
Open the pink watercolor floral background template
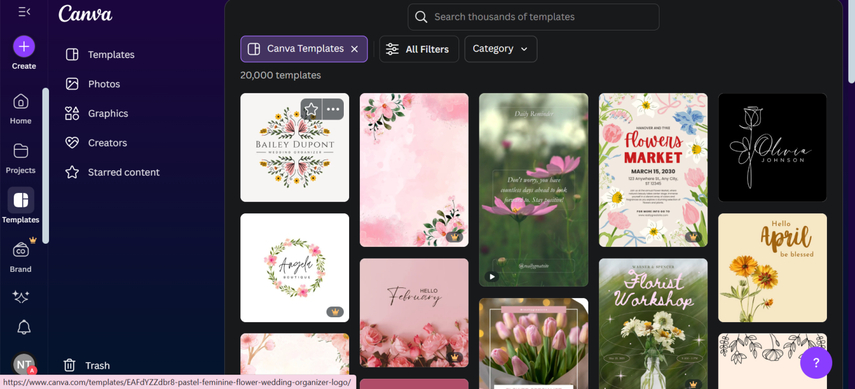click(x=414, y=170)
